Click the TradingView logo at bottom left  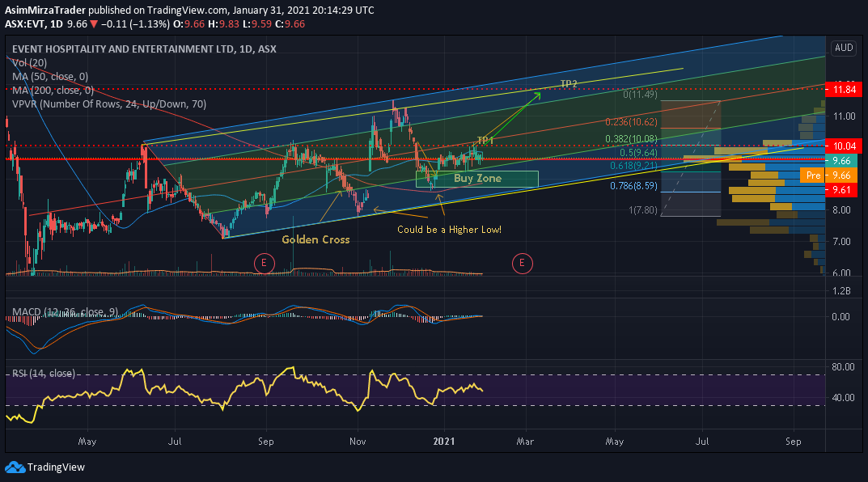tap(45, 467)
